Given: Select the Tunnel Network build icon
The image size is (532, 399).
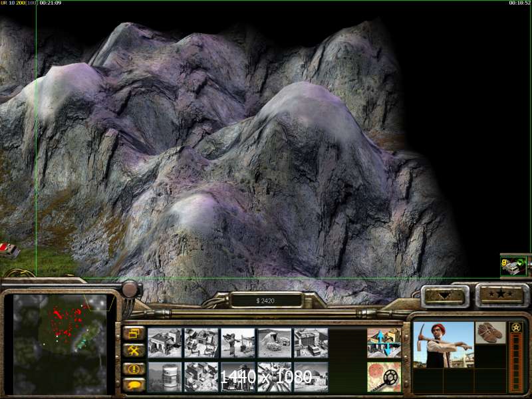Looking at the screenshot, I should 275,342.
